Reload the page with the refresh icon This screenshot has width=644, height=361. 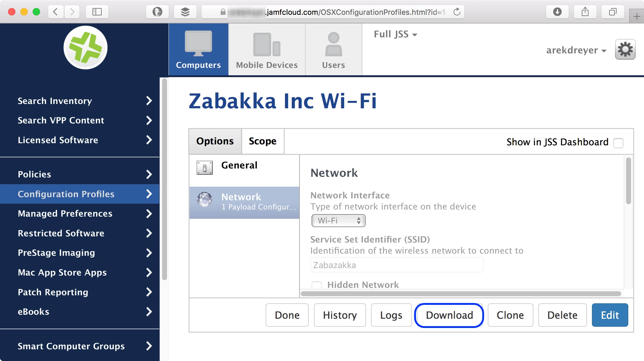click(457, 12)
